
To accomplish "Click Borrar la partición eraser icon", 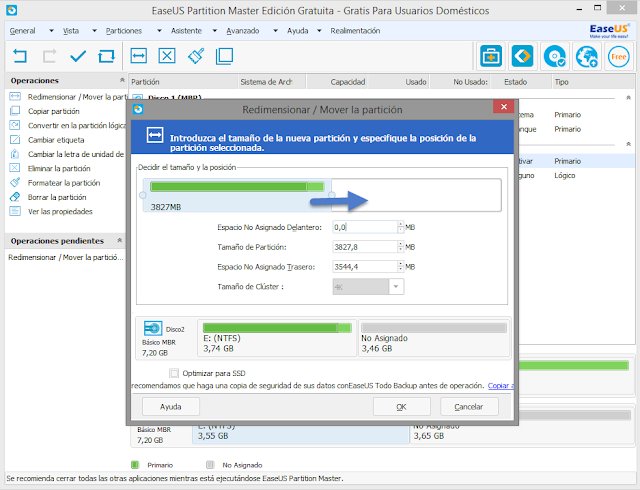I will (x=15, y=197).
